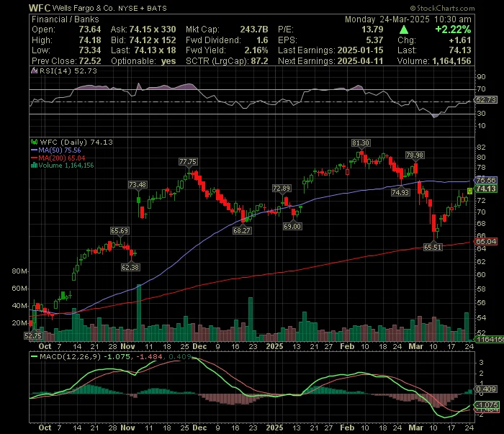Click the 2025 label on price chart axis

(x=274, y=347)
